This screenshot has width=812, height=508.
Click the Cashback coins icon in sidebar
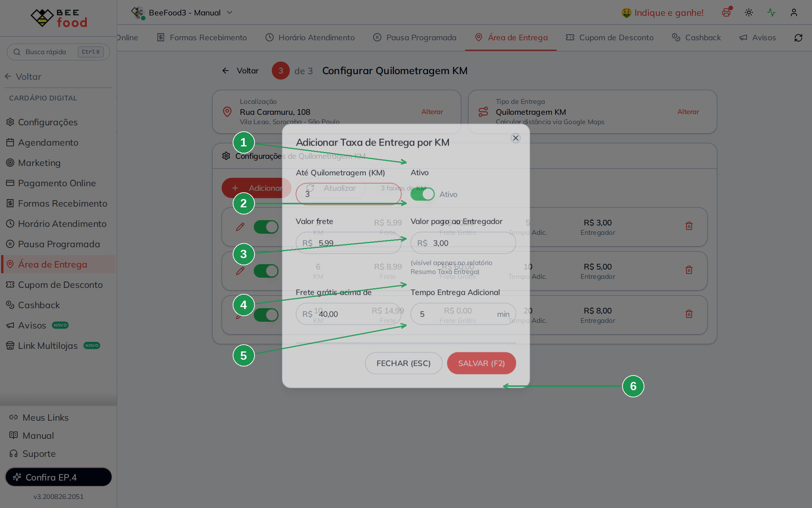10,305
